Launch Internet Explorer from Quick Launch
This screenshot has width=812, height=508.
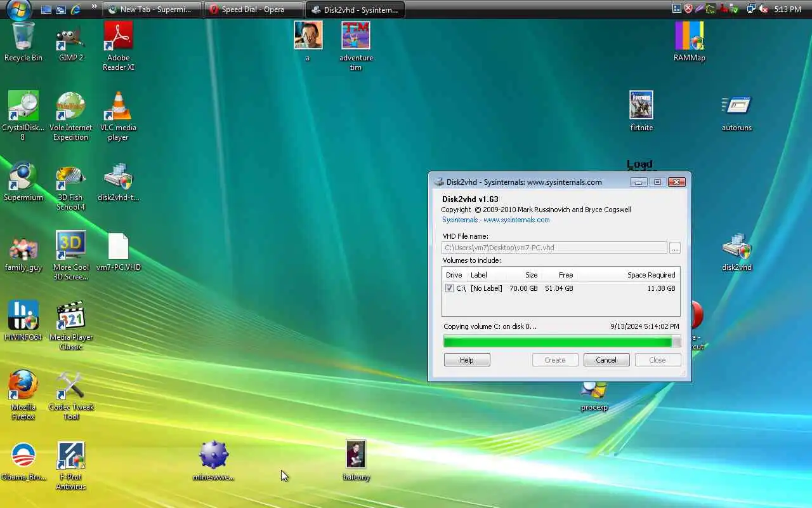(76, 10)
